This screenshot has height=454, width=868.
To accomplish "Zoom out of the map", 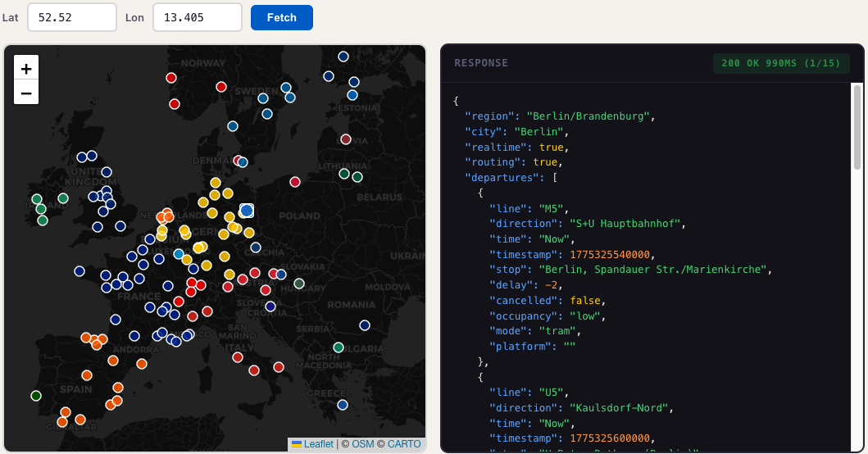I will [x=26, y=93].
